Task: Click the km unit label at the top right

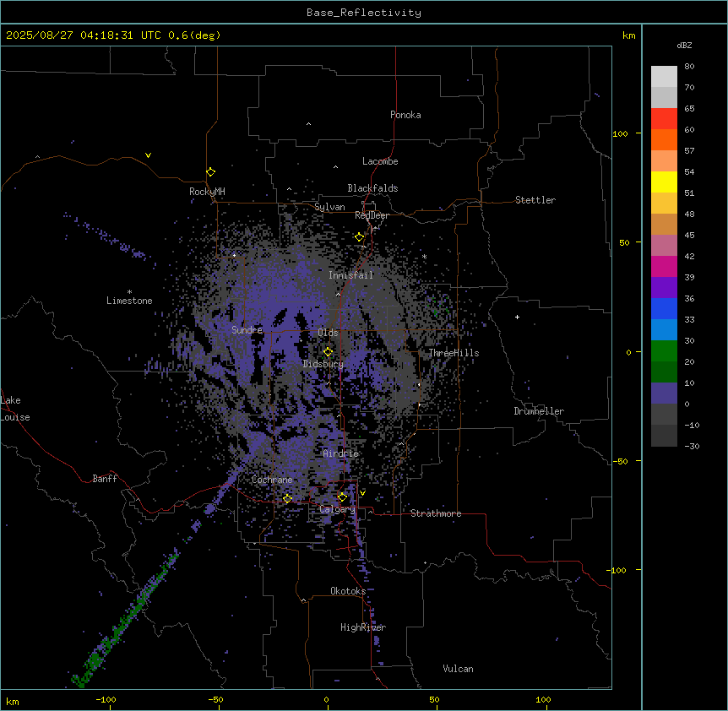Action: (x=628, y=35)
